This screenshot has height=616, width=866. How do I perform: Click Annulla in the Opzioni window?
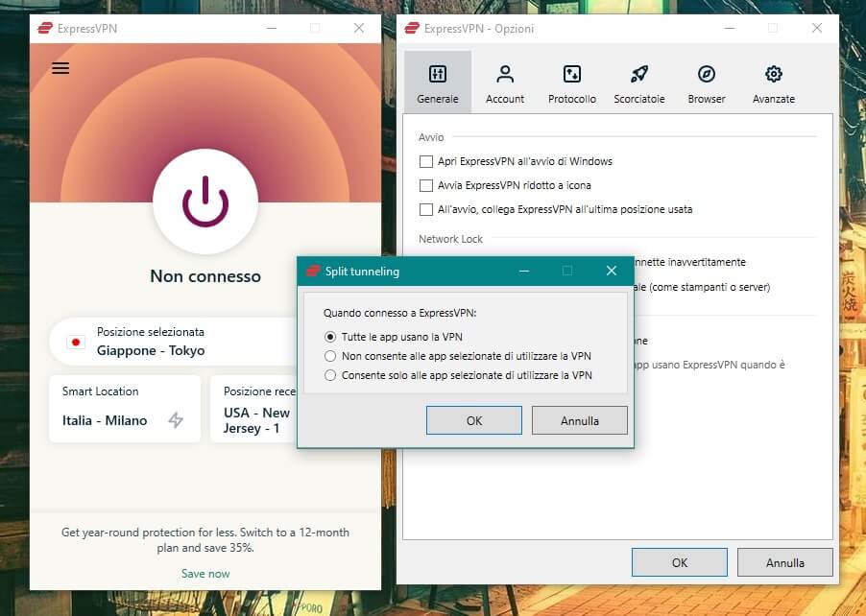(x=784, y=562)
